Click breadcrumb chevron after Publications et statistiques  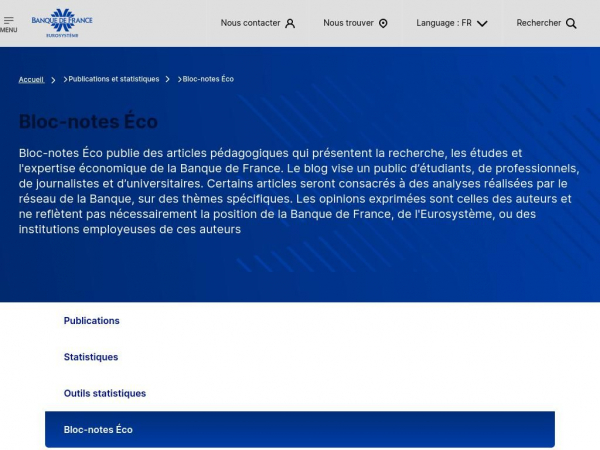167,79
